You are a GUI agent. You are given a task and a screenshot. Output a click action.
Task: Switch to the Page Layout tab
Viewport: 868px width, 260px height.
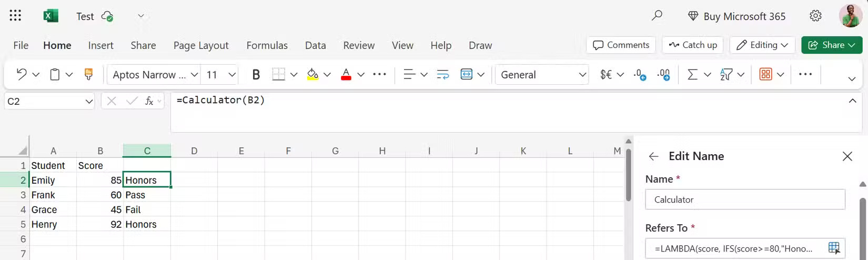pos(201,45)
